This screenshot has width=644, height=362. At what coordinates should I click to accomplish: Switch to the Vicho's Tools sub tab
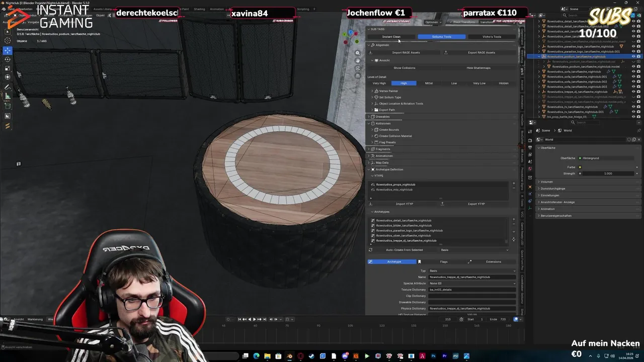[x=492, y=37]
